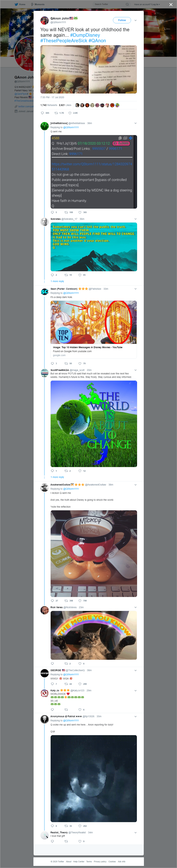The height and width of the screenshot is (868, 177).
Task: Show 1 more reply under Sokrates
Action: 57,281
